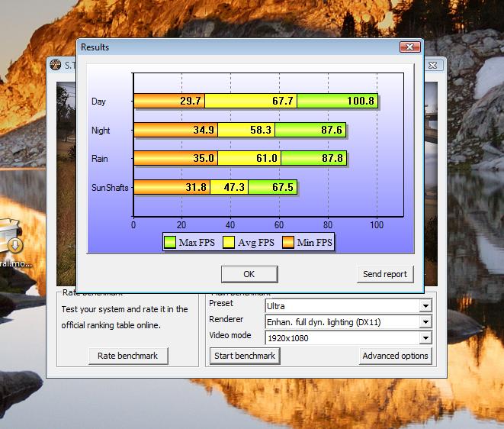Click the Day 100.8 max FPS bar
The image size is (504, 429).
click(338, 101)
